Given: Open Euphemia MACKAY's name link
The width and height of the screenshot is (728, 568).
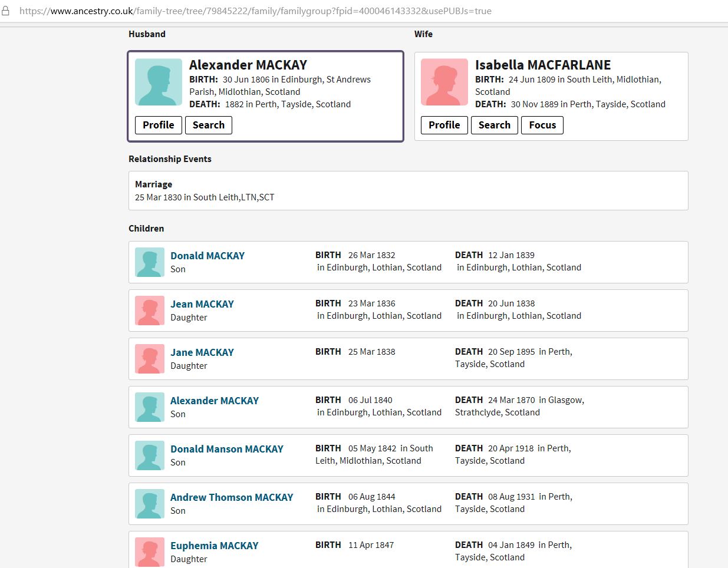Looking at the screenshot, I should (214, 546).
